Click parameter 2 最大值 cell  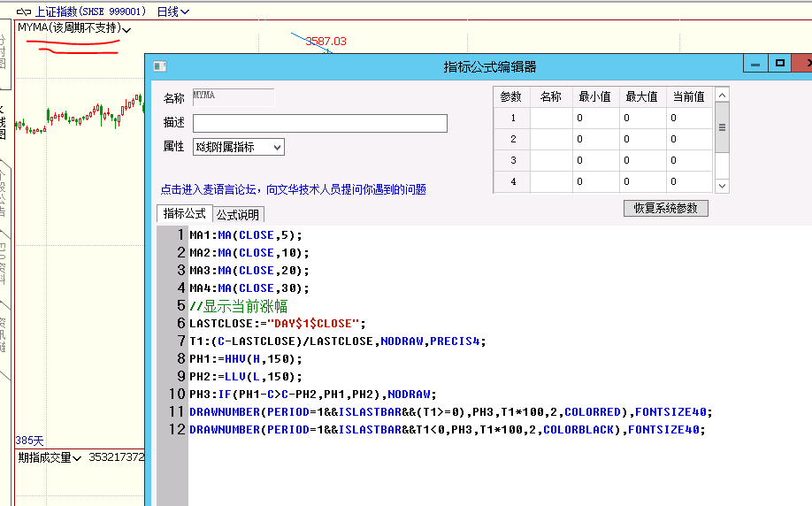pos(641,139)
